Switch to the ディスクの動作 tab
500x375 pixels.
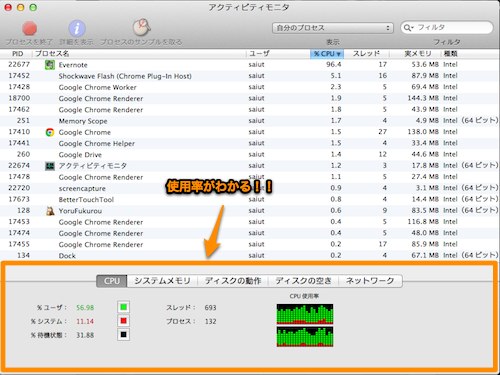point(233,281)
